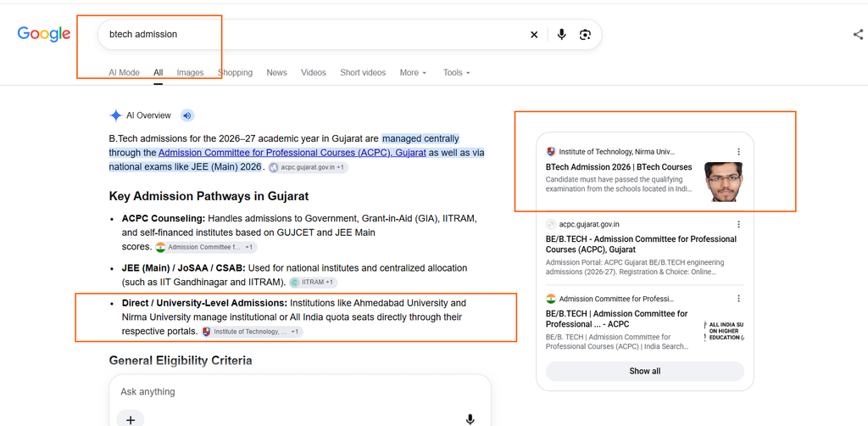Image resolution: width=868 pixels, height=426 pixels.
Task: Start voice search with the microphone icon
Action: (x=562, y=35)
